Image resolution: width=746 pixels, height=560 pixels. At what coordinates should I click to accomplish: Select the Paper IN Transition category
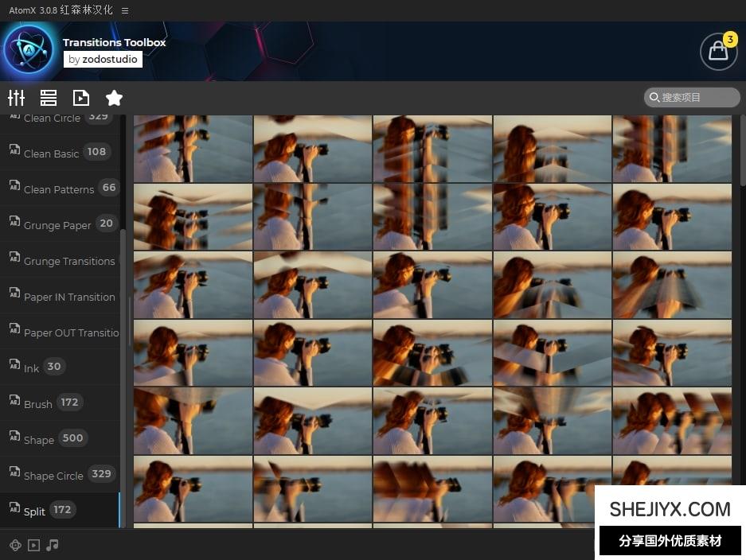68,297
